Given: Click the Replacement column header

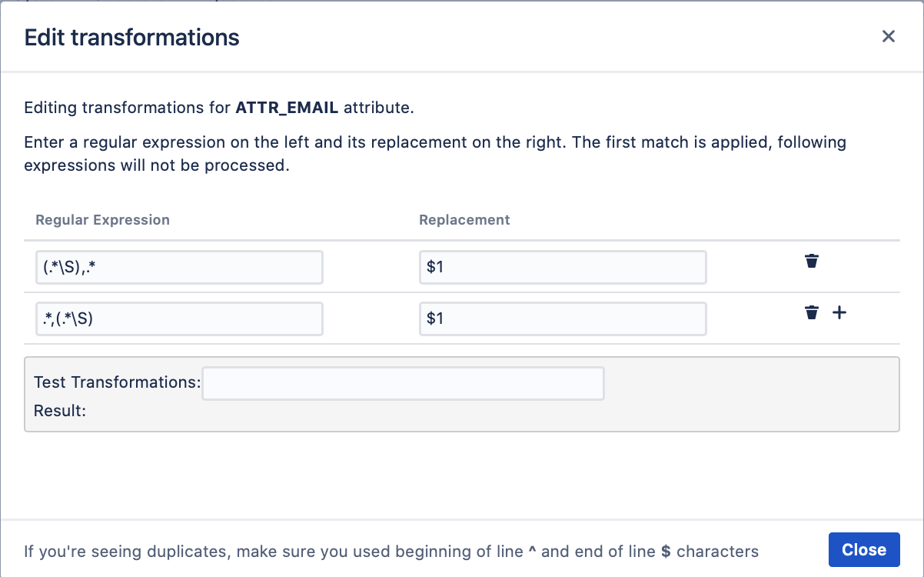Looking at the screenshot, I should point(464,220).
